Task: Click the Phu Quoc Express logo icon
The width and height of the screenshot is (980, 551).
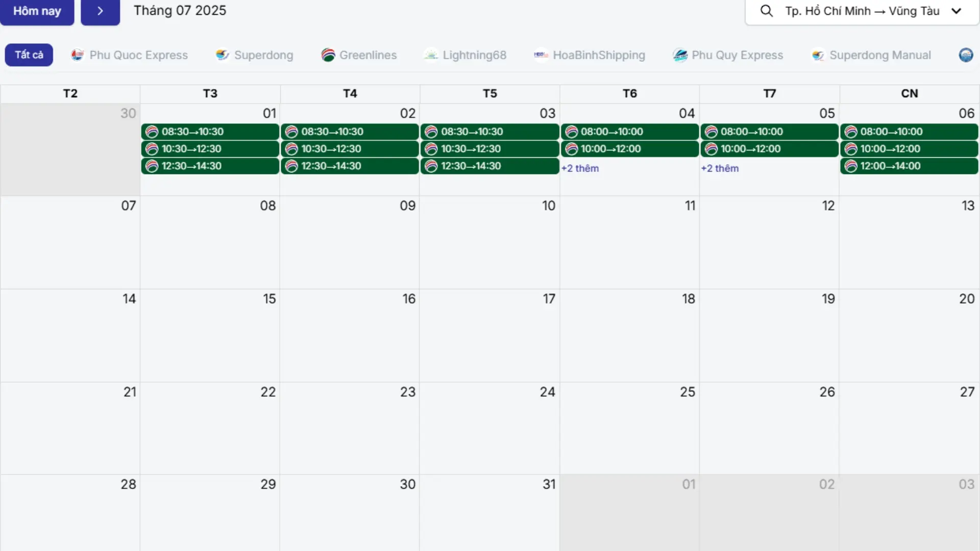Action: (77, 55)
